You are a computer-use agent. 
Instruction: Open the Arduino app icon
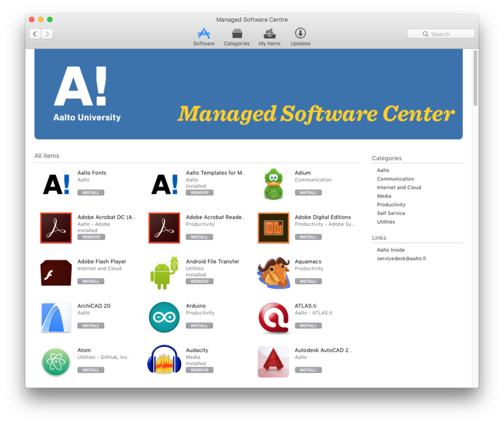(164, 317)
